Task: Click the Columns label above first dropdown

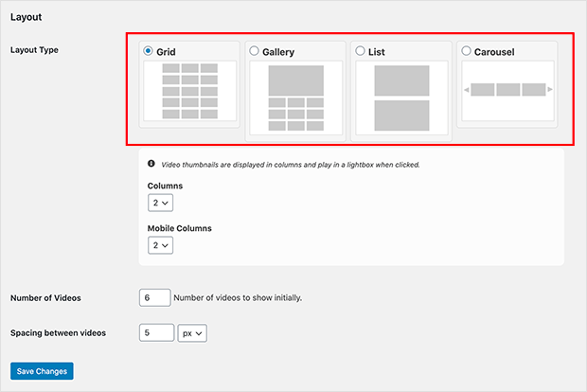Action: [x=165, y=187]
